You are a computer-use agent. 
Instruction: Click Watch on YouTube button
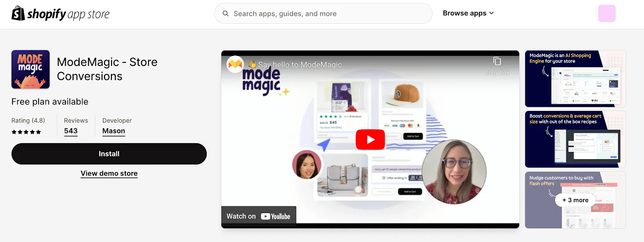259,216
